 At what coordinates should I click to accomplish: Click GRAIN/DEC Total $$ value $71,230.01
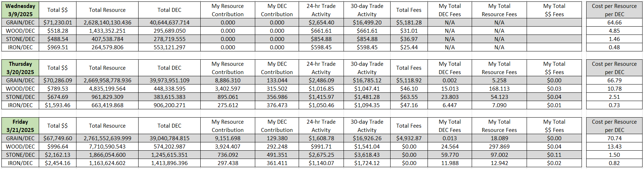tap(57, 22)
